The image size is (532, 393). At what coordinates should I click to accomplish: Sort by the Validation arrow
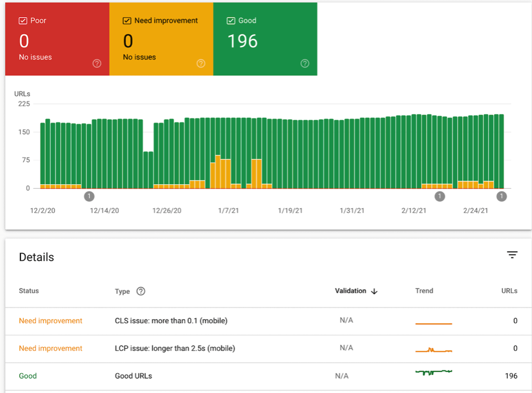pos(374,291)
